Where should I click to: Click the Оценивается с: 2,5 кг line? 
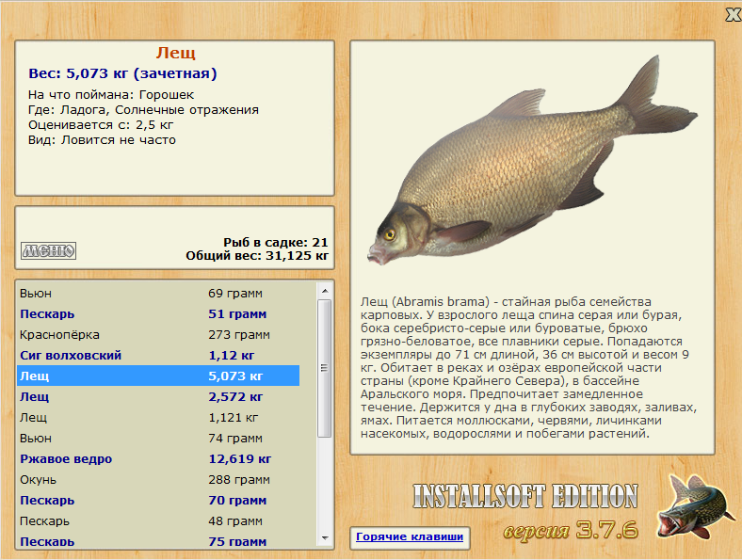tap(101, 125)
